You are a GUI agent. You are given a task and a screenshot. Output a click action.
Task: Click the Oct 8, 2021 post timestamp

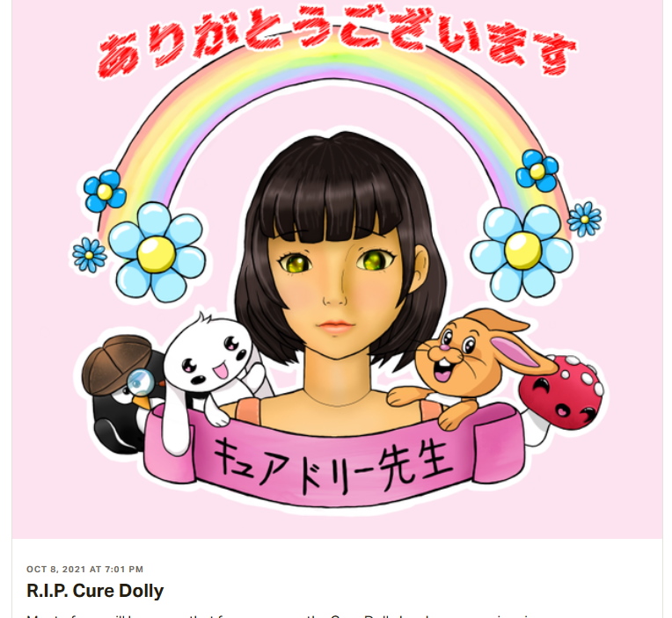(x=84, y=569)
